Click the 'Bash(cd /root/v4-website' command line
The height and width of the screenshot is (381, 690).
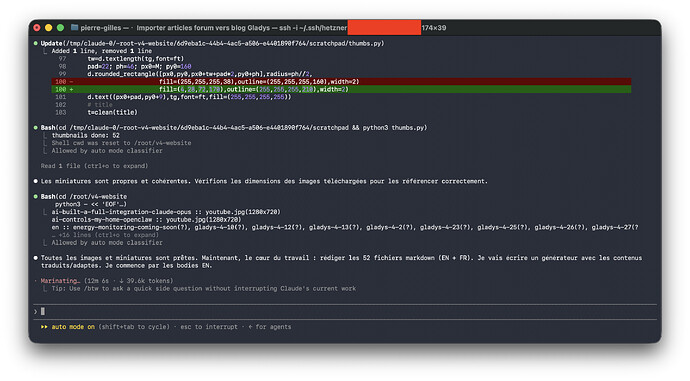pyautogui.click(x=84, y=197)
